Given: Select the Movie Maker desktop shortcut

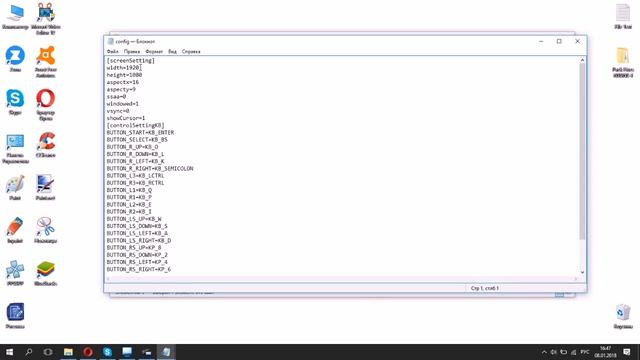Looking at the screenshot, I should coord(46,18).
